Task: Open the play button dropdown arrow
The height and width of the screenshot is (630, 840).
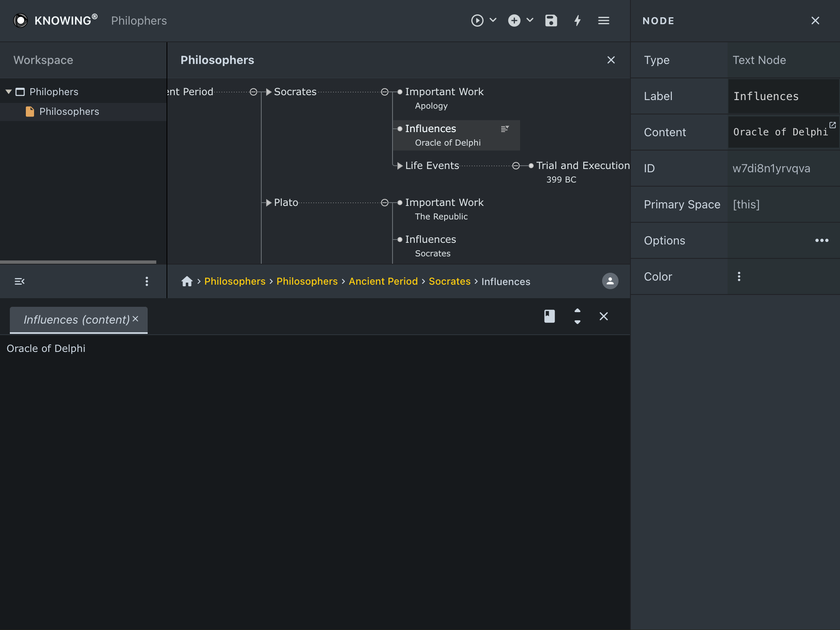Action: (x=493, y=20)
